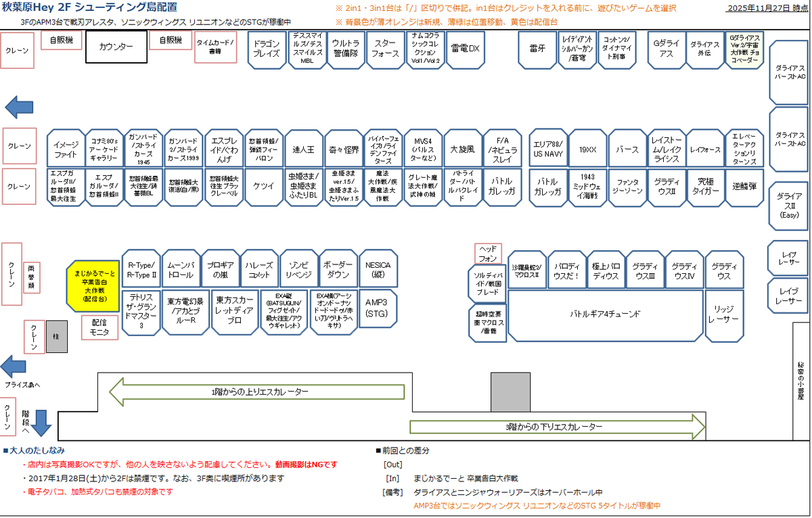Click the 雷電DX cabinet
This screenshot has width=812, height=518.
(465, 49)
